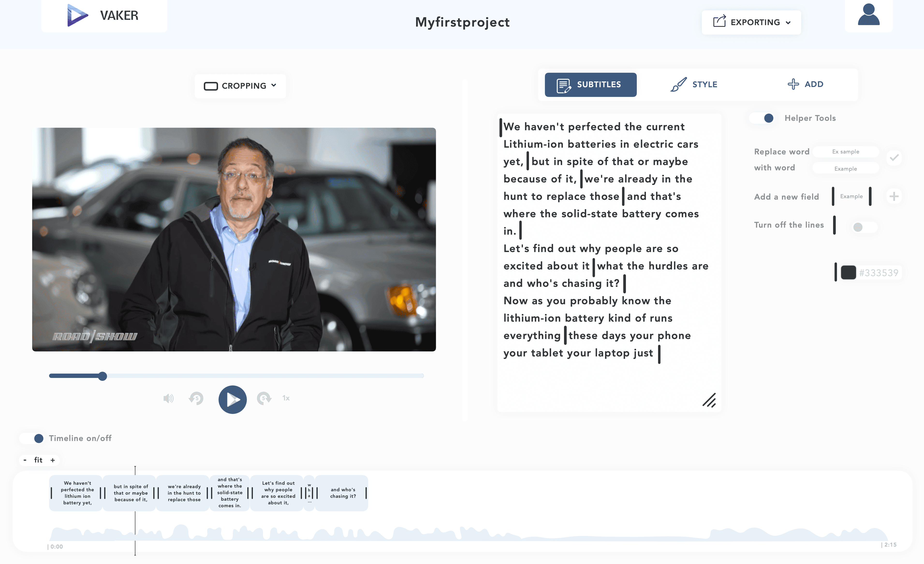Switch to the Style tab
This screenshot has height=564, width=924.
(694, 85)
